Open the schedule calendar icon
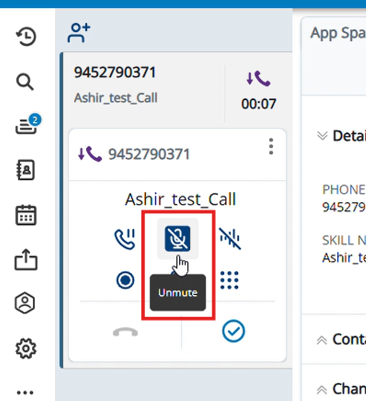Viewport: 366px width, 401px height. [26, 215]
